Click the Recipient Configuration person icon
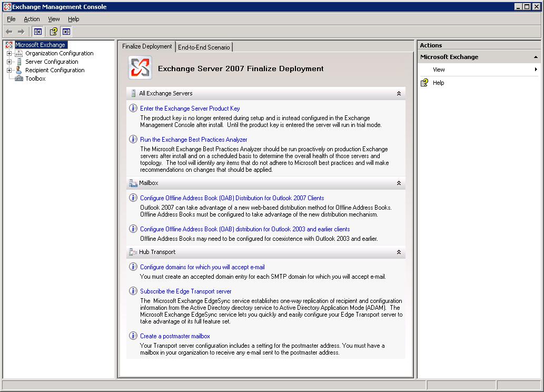Image resolution: width=544 pixels, height=392 pixels. tap(19, 70)
